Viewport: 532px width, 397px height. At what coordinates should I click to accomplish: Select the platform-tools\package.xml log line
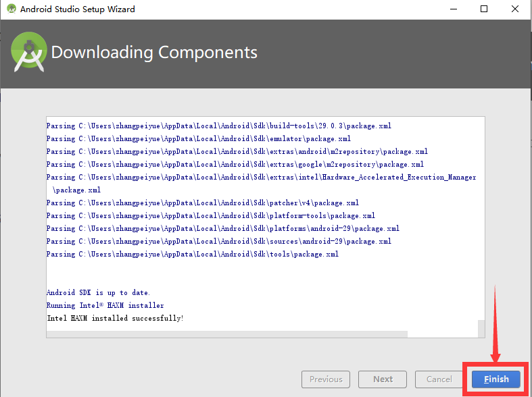tap(211, 215)
